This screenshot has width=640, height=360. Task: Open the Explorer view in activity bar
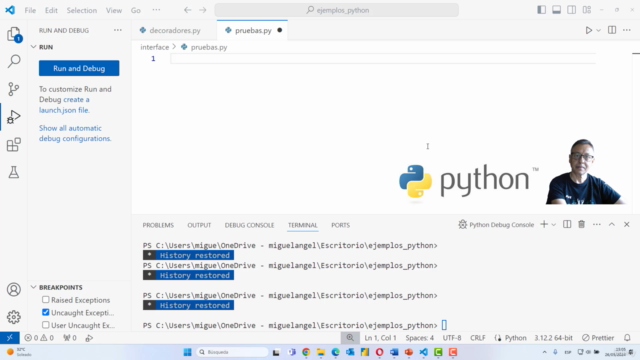(x=14, y=34)
